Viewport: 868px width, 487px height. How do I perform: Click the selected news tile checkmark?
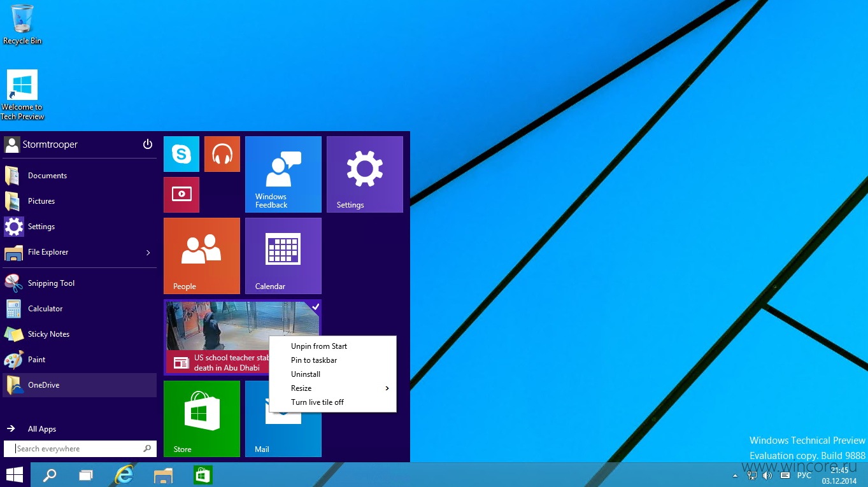(315, 307)
